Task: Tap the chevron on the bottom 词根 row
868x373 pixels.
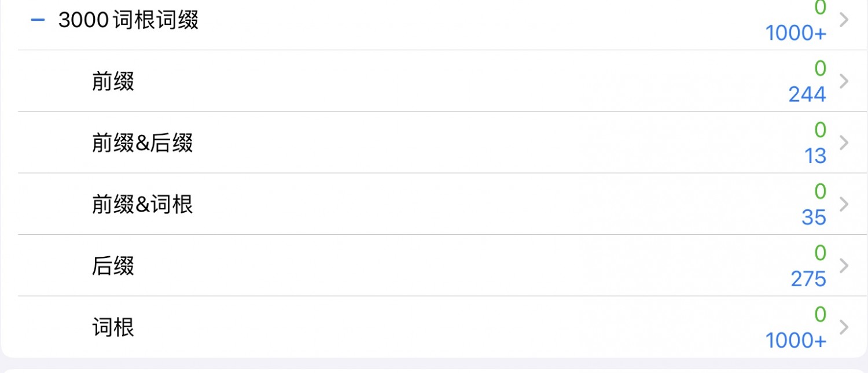Action: 844,327
